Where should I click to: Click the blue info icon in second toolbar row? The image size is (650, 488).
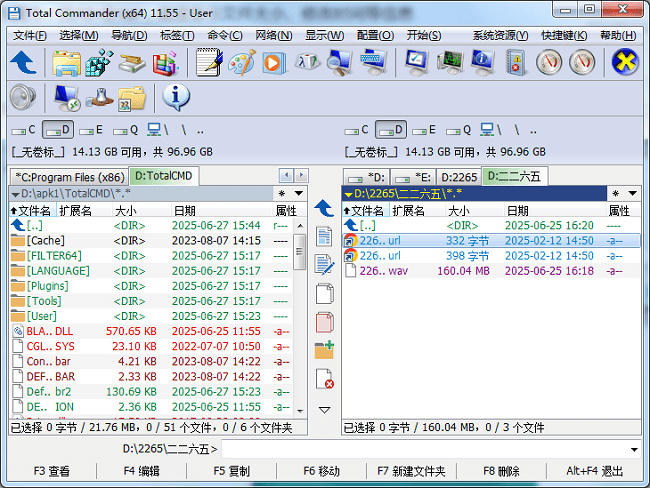tap(176, 97)
